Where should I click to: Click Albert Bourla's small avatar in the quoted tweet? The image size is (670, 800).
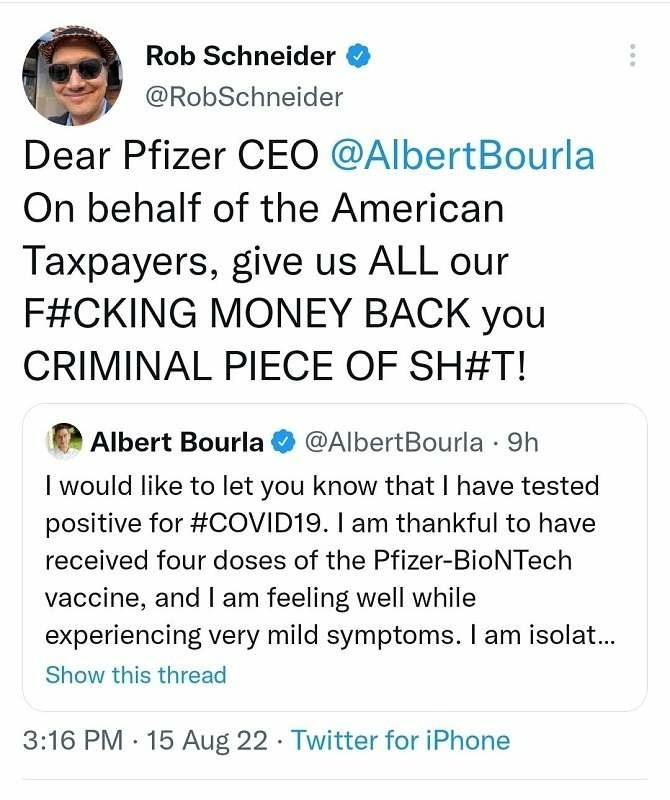click(64, 441)
